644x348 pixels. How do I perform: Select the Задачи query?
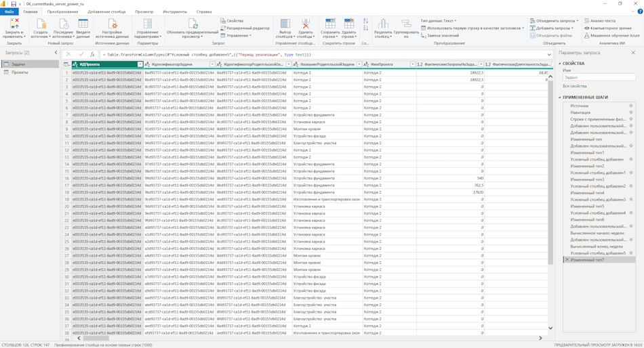coord(31,64)
